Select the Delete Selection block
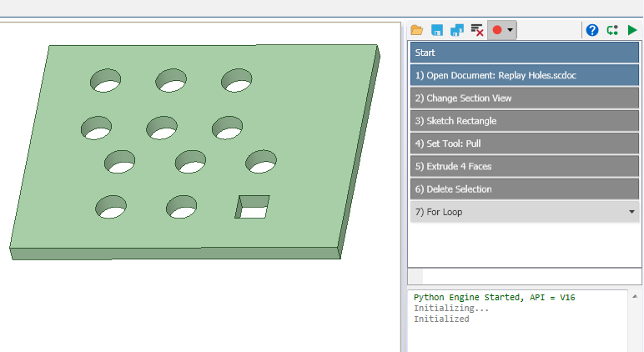644x352 pixels. (x=525, y=189)
